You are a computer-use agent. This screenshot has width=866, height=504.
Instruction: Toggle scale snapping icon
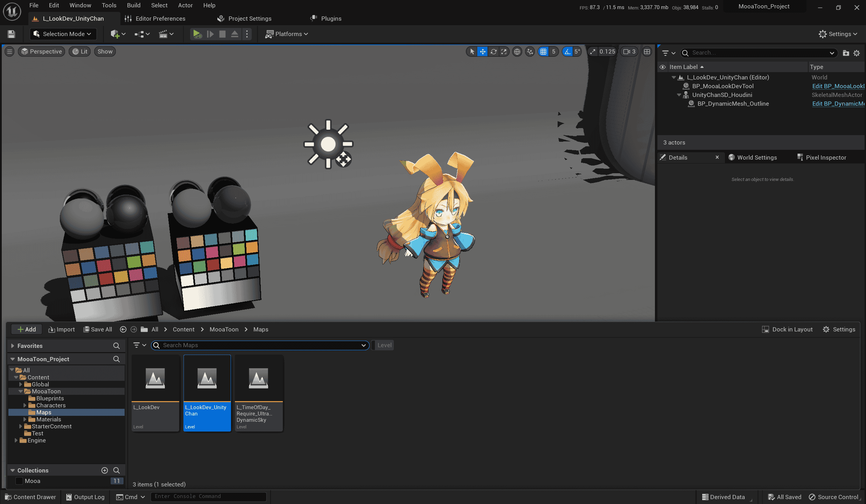click(x=593, y=51)
